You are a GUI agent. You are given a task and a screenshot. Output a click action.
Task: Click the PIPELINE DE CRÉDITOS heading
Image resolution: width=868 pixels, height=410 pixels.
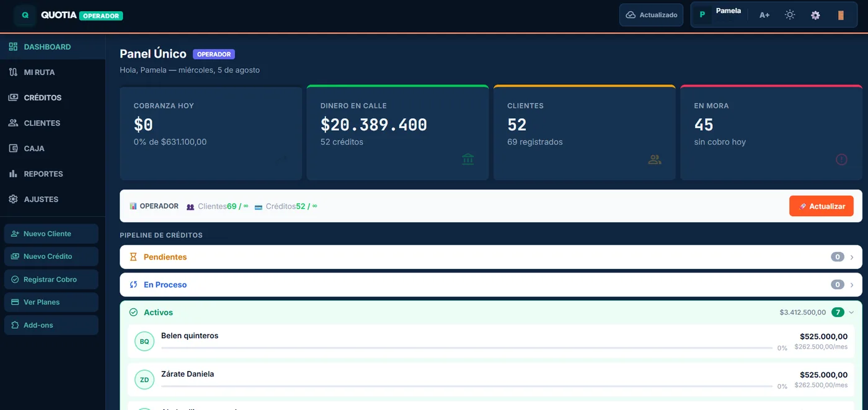click(161, 235)
